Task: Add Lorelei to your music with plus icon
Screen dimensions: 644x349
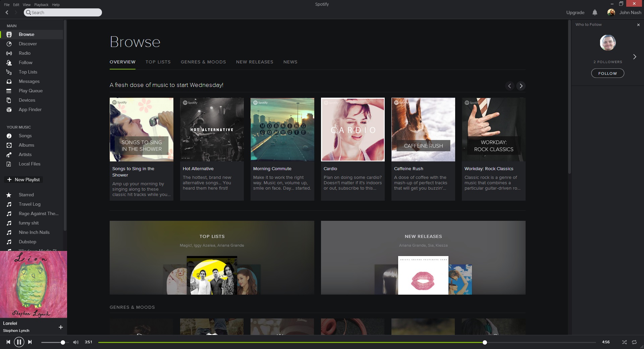Action: (x=61, y=327)
